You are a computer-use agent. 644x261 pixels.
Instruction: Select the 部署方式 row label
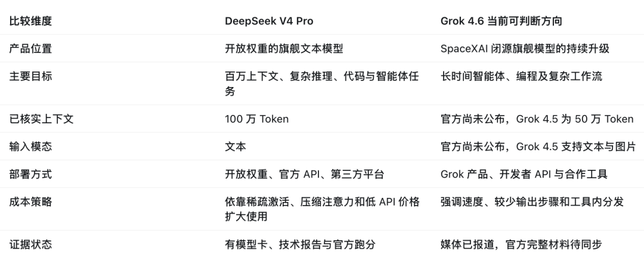[x=30, y=174]
